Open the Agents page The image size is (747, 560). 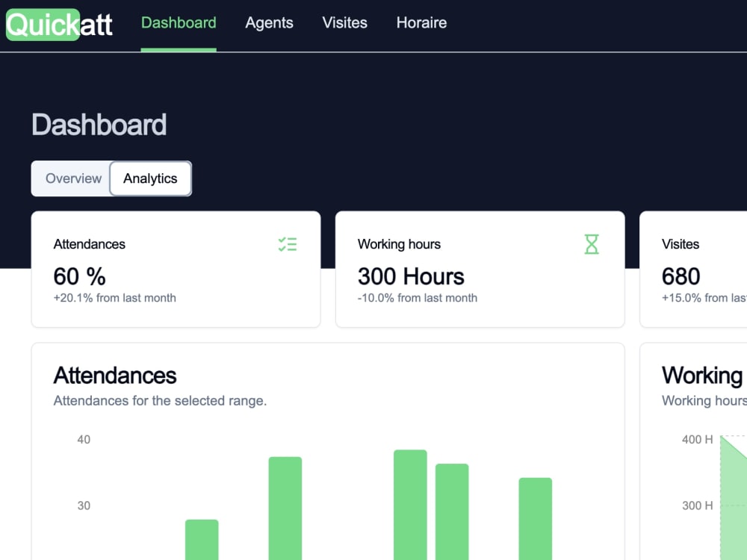(269, 23)
